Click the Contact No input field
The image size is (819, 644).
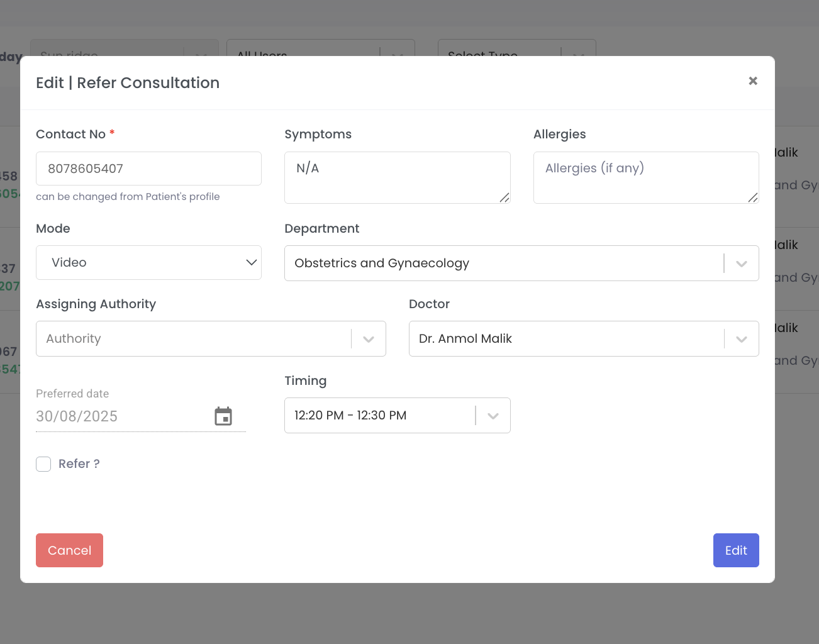pyautogui.click(x=148, y=169)
